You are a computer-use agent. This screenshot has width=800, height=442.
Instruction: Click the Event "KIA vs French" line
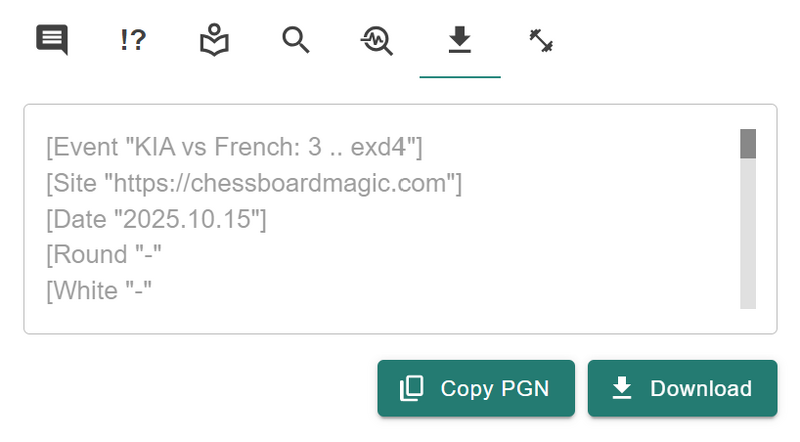[234, 147]
